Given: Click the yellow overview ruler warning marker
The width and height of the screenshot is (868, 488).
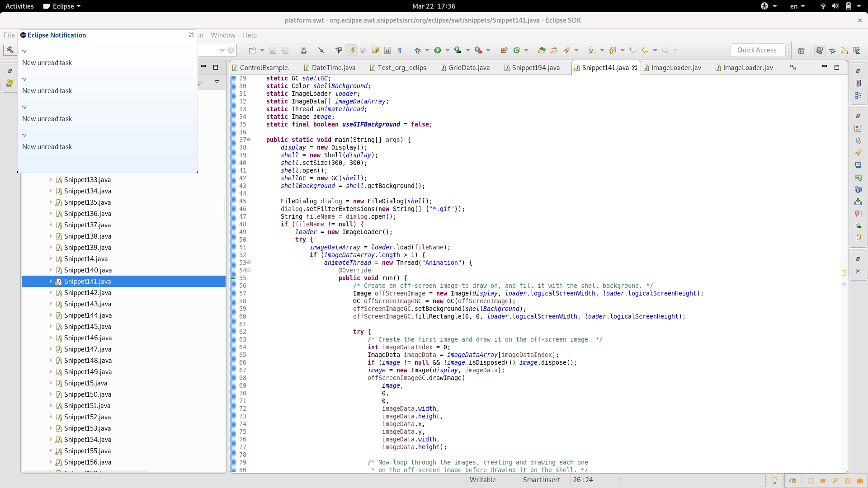Looking at the screenshot, I should point(844,273).
